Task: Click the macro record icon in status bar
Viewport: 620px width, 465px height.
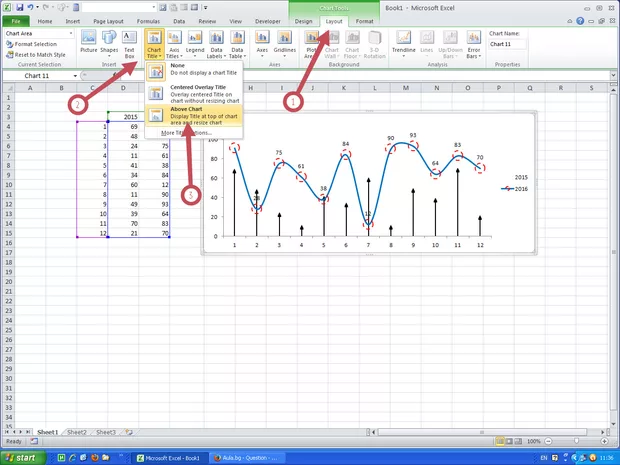Action: (34, 441)
